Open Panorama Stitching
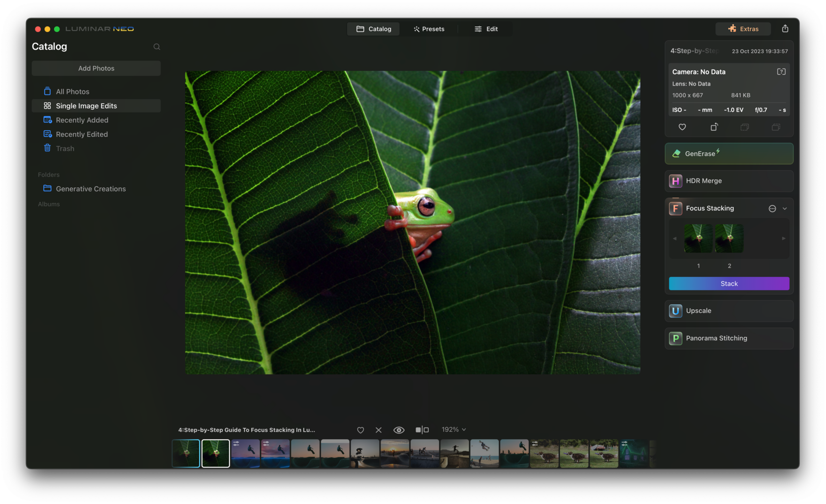Screen dimensions: 826x504 coord(729,338)
